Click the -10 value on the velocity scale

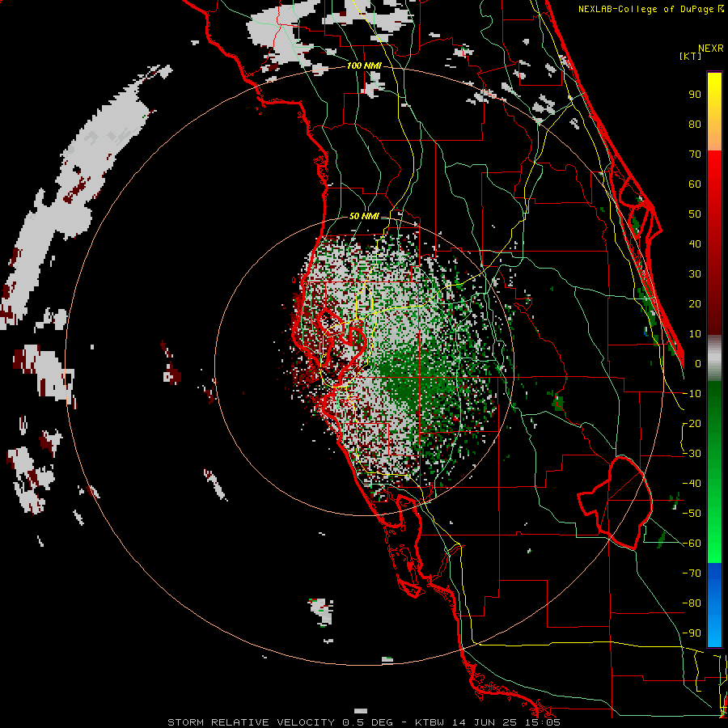[x=692, y=394]
